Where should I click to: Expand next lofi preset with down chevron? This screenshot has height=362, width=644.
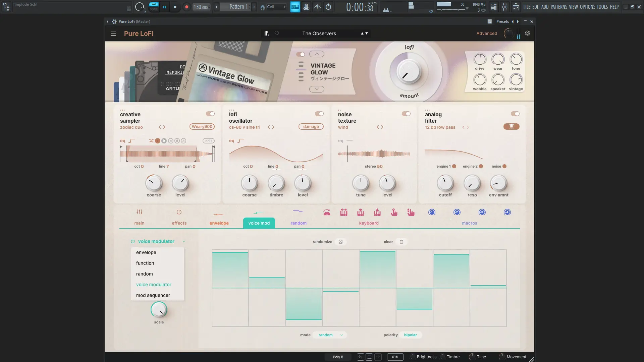(317, 89)
